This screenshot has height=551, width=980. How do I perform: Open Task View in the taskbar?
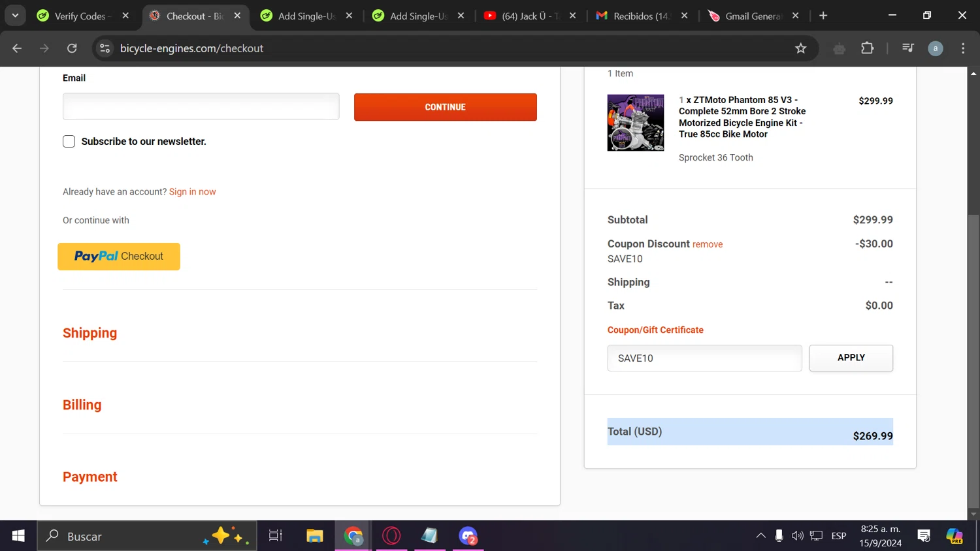click(x=276, y=536)
